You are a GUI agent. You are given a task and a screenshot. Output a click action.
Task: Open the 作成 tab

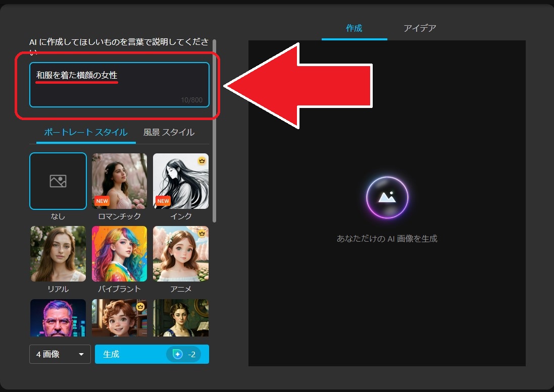point(354,28)
